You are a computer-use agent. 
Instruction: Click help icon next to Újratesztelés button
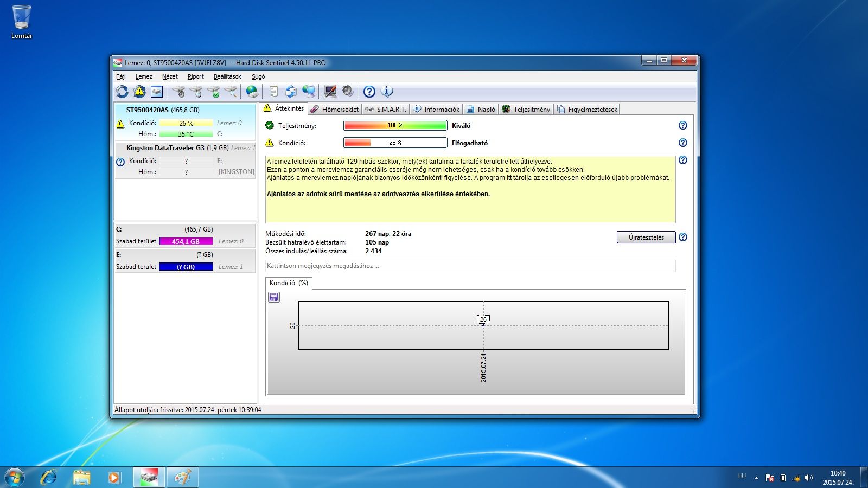(x=683, y=237)
